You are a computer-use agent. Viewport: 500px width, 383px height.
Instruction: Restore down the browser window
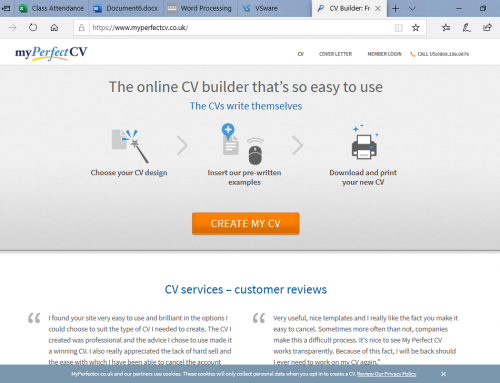pos(483,8)
